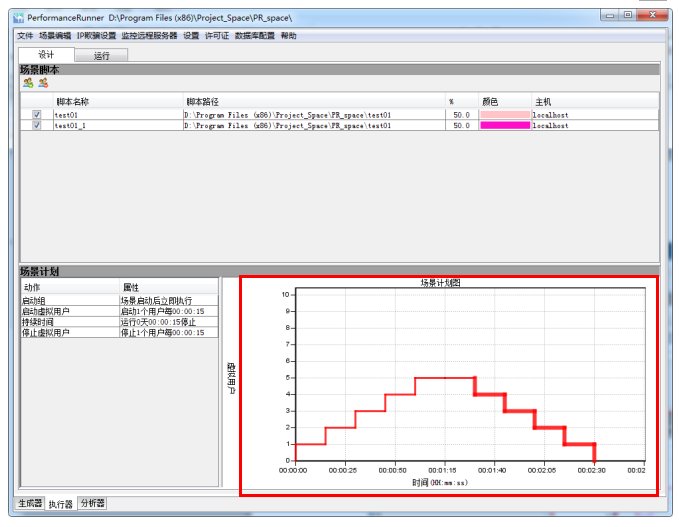The height and width of the screenshot is (527, 679).
Task: Switch to the 分析器 bottom tab
Action: coord(93,503)
